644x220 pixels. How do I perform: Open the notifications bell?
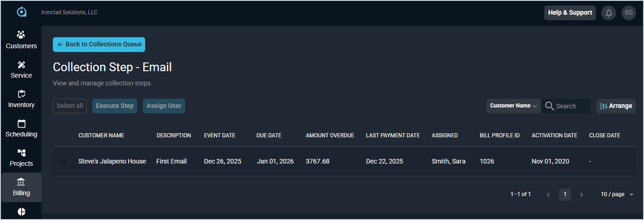click(609, 13)
